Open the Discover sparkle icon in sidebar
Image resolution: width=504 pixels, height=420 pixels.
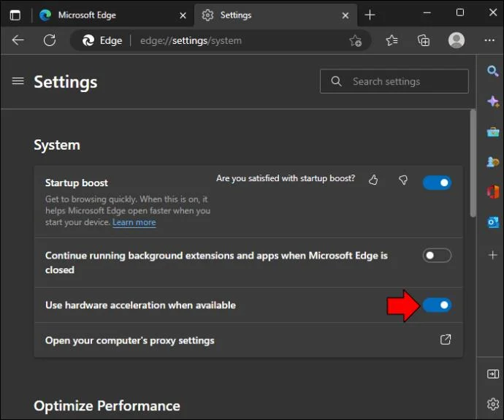pyautogui.click(x=493, y=102)
